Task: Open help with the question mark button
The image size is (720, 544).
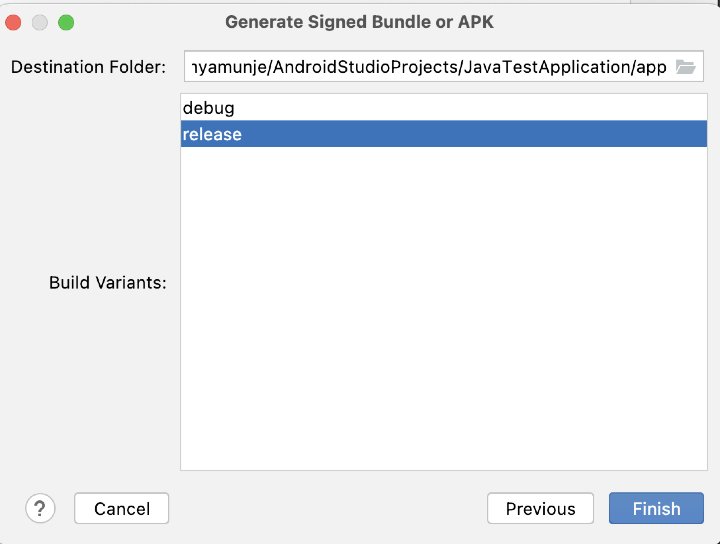Action: (41, 508)
